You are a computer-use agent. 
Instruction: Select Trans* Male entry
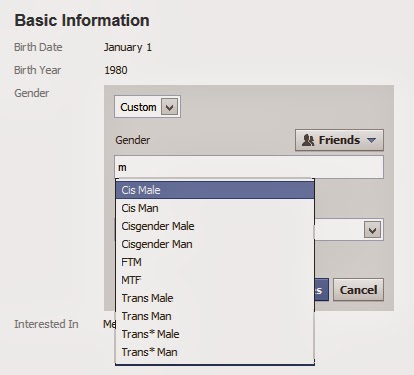click(x=215, y=334)
